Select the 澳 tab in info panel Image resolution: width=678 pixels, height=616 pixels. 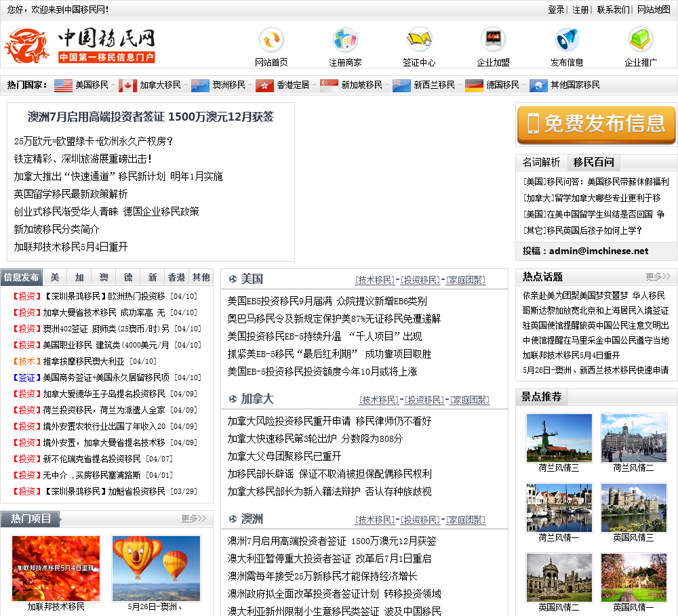[x=104, y=277]
